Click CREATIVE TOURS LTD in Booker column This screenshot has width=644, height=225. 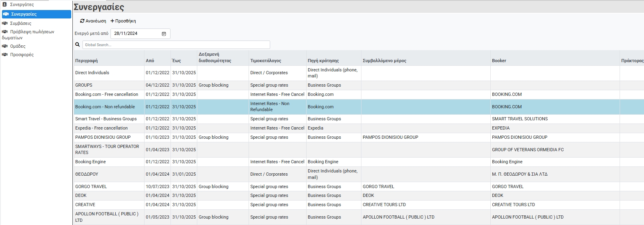(x=514, y=205)
